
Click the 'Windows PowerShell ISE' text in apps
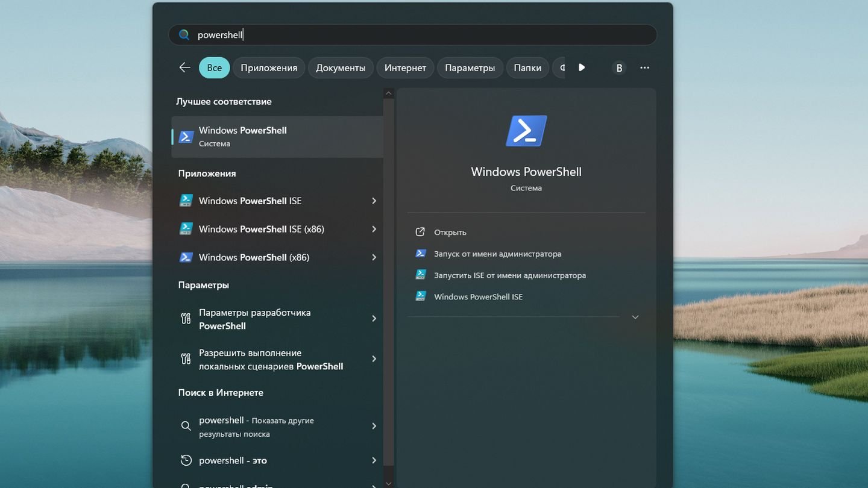pyautogui.click(x=250, y=201)
